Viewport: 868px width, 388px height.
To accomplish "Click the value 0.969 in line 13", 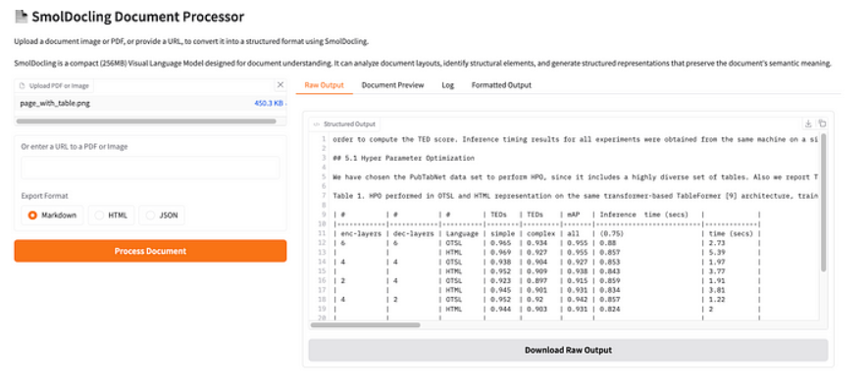I will (x=501, y=253).
